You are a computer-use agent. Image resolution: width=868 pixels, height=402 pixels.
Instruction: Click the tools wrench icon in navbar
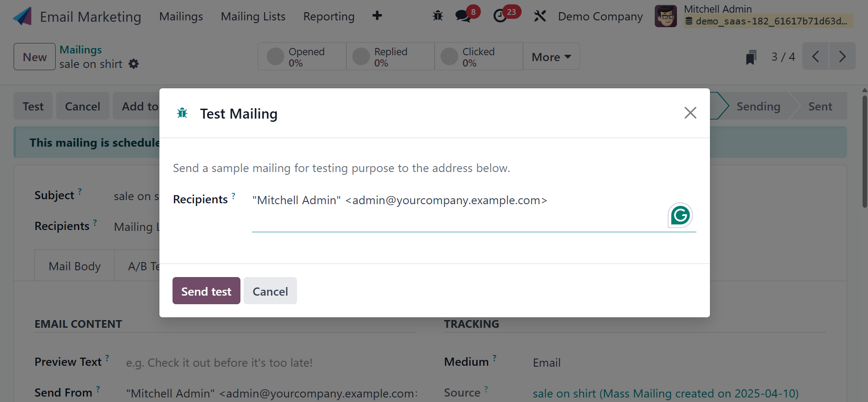coord(540,16)
